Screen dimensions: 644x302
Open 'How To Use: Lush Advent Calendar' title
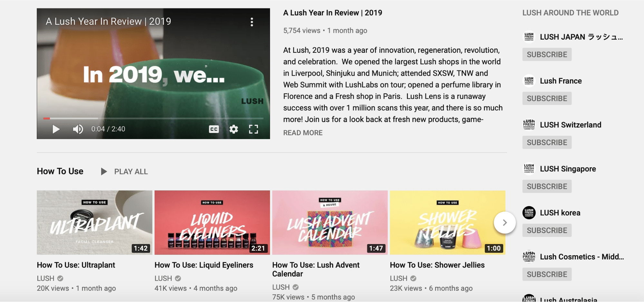pyautogui.click(x=316, y=269)
